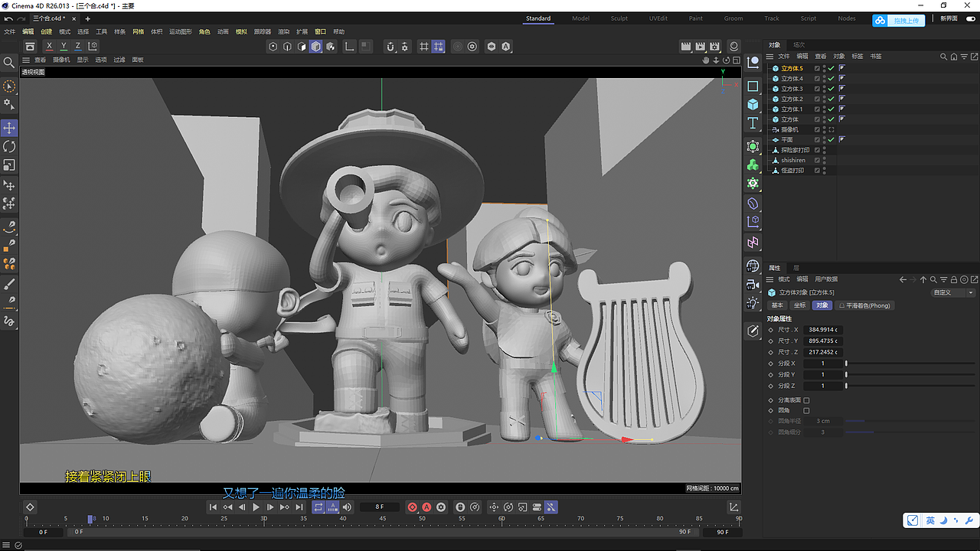Open the search magnifier in left toolbar
Screen dimensions: 980x551
(x=9, y=62)
